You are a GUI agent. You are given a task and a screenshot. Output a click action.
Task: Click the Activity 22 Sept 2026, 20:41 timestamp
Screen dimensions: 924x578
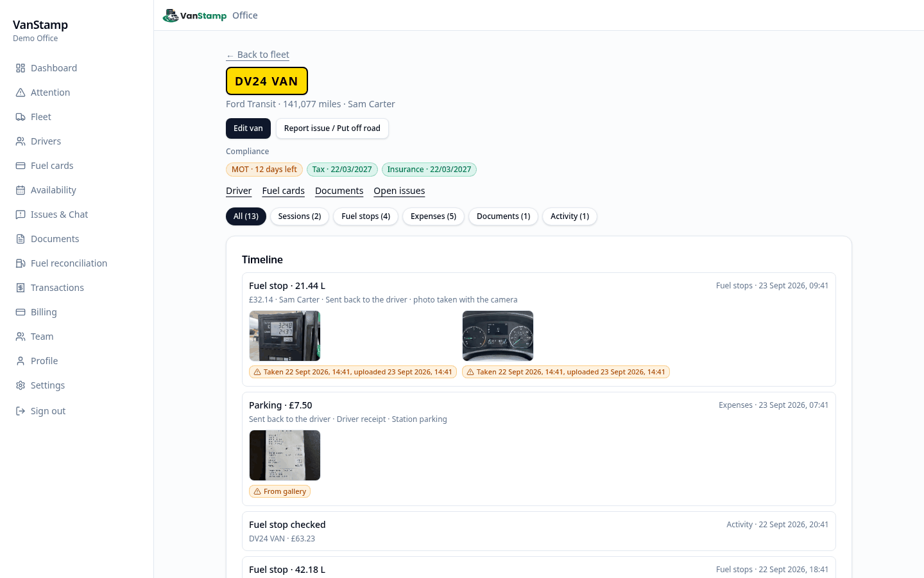[x=778, y=525]
